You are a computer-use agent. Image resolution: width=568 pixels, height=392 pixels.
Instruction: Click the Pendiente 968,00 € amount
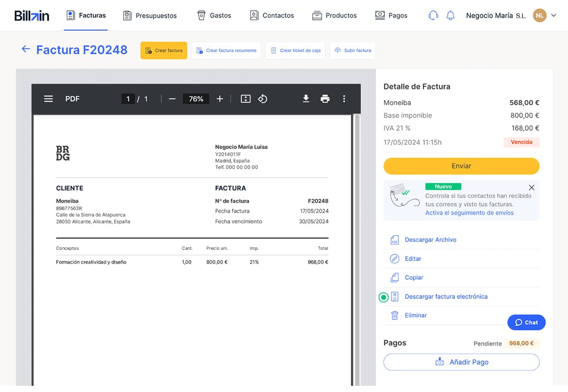pos(521,344)
